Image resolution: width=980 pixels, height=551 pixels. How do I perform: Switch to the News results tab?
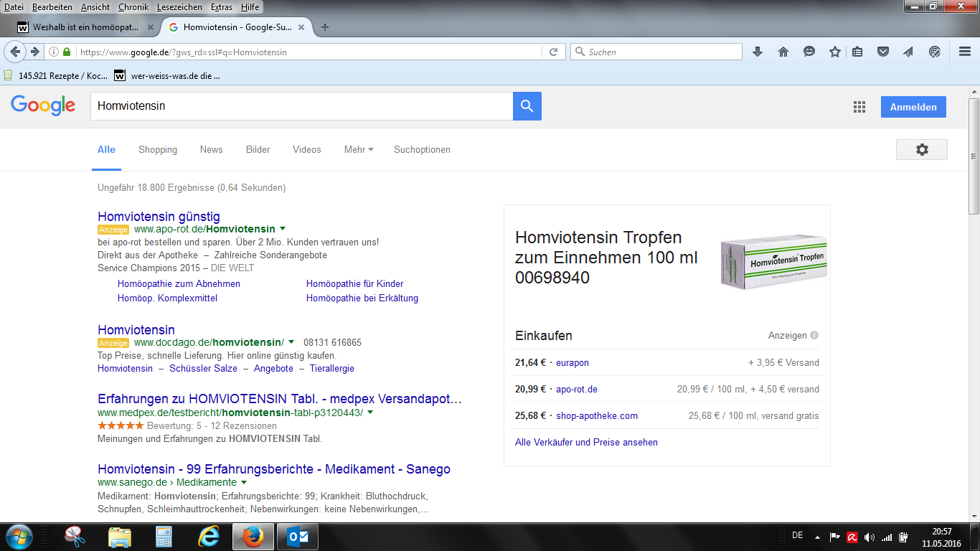coord(212,149)
